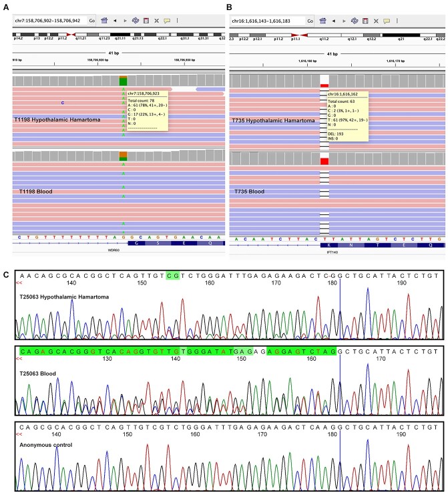The height and width of the screenshot is (501, 448).
Task: Click the Home icon in panel A toolbar
Action: pos(104,21)
